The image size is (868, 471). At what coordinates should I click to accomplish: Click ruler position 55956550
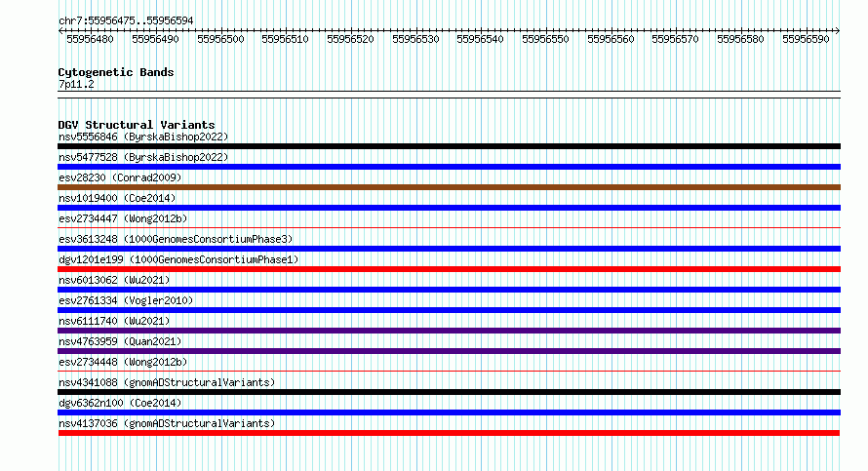click(x=545, y=39)
